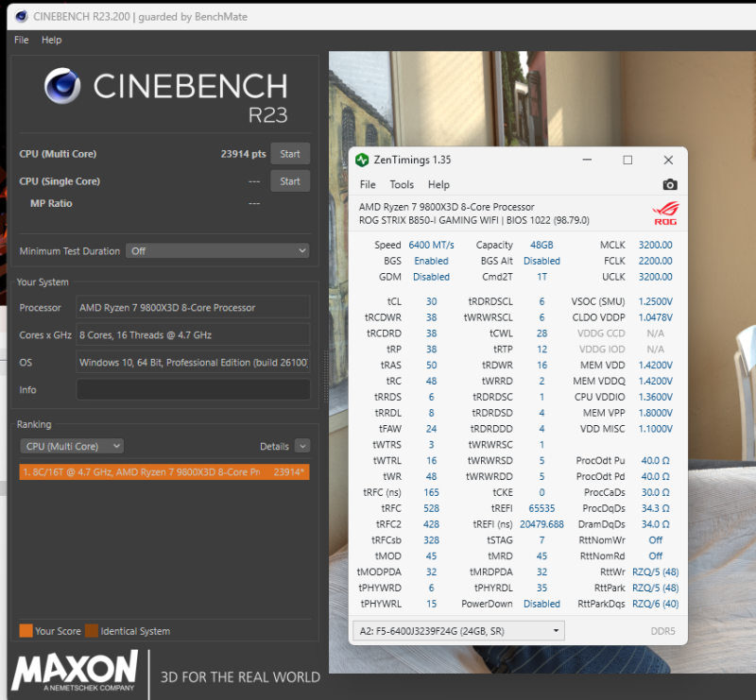Viewport: 756px width, 700px height.
Task: Click the Cmd2T 1T value
Action: click(x=541, y=277)
